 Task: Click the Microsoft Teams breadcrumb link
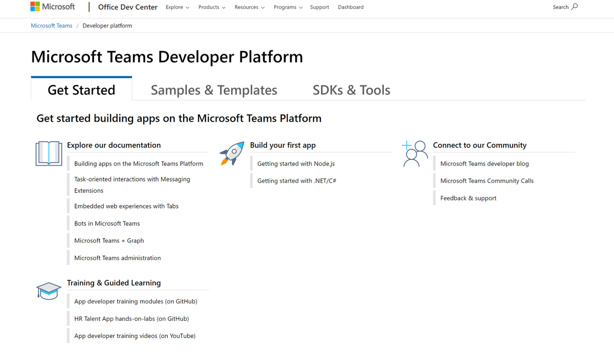52,26
